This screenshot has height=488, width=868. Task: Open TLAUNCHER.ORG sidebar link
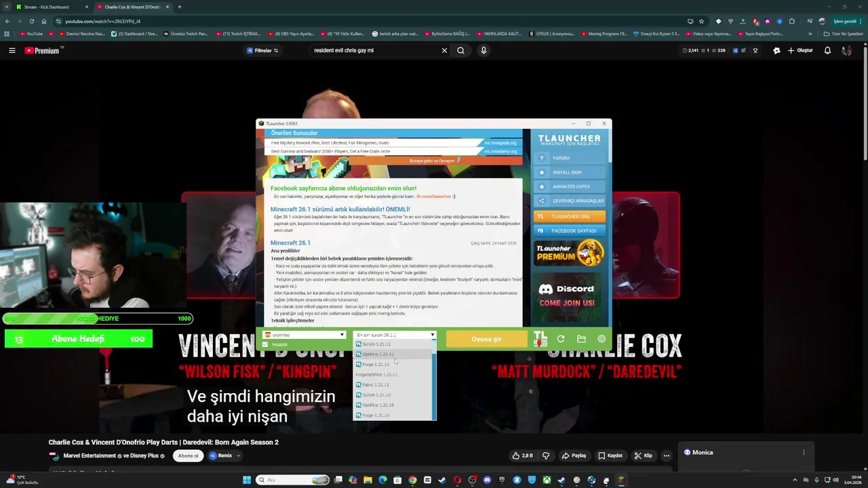pyautogui.click(x=570, y=216)
